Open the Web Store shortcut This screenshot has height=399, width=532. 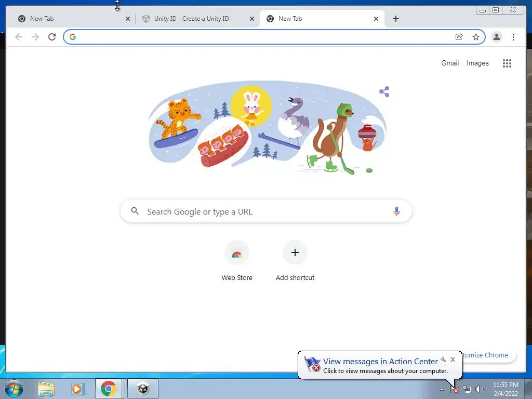pos(237,261)
